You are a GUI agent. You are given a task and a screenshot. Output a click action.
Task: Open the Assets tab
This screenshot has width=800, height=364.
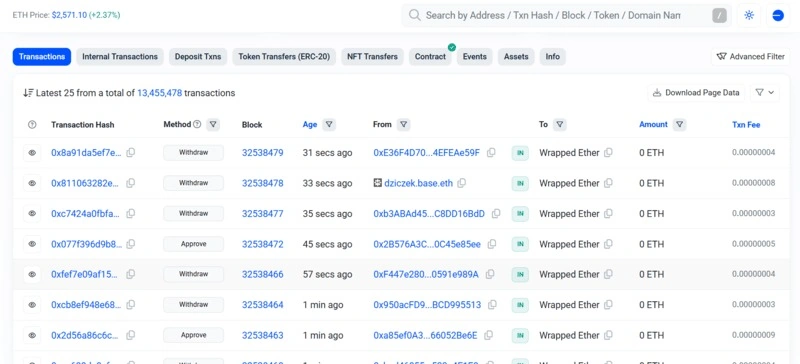pyautogui.click(x=516, y=57)
